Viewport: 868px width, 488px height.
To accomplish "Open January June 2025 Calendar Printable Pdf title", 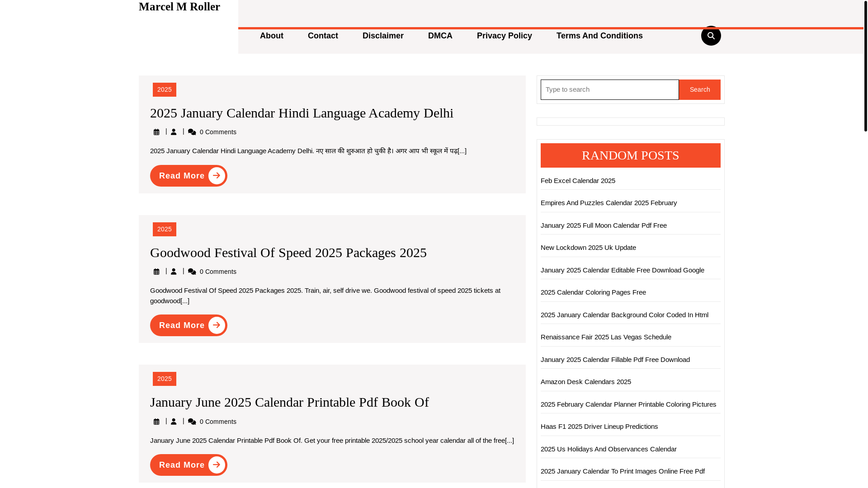I will coord(289,402).
